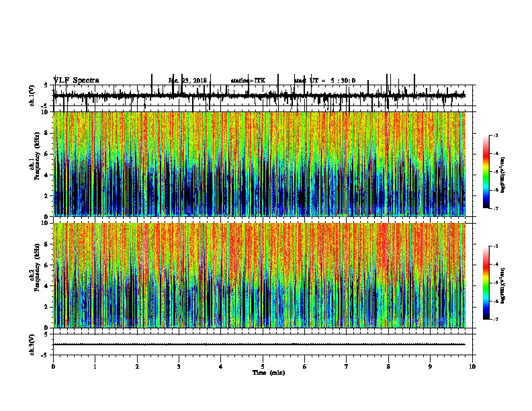
Task: Click time axis tick label "5"
Action: click(263, 367)
